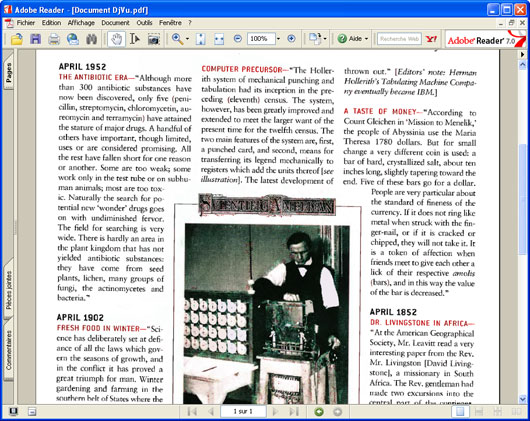Screen dimensions: 530x421
Task: Launch Yahoo web search with Y! icon
Action: 431,39
